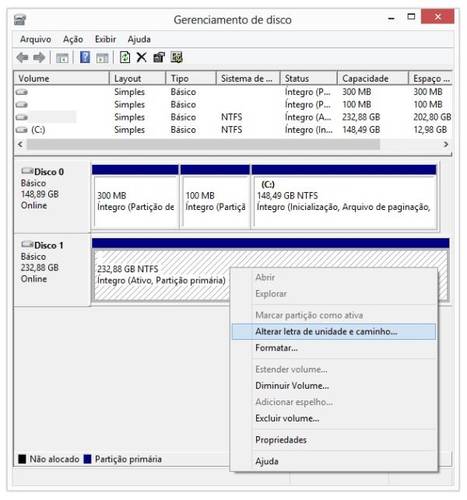
Task: Click the last toolbar settings icon
Action: (x=177, y=57)
